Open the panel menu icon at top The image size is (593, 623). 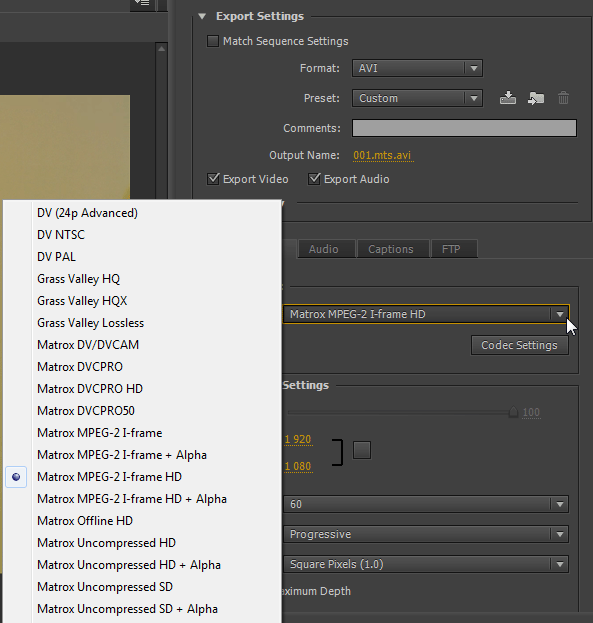point(143,4)
